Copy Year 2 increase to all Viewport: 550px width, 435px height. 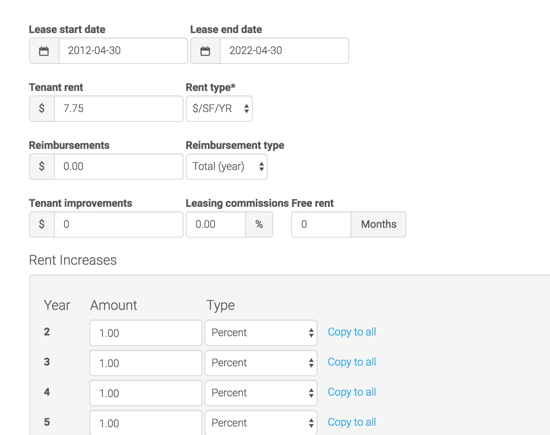(352, 332)
